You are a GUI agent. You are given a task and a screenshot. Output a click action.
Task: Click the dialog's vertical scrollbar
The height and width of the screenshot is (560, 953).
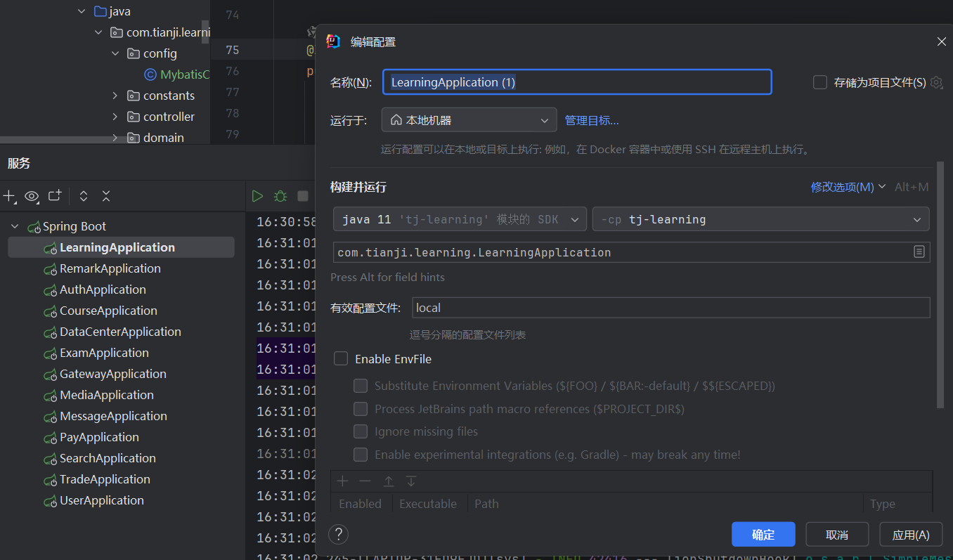(940, 285)
